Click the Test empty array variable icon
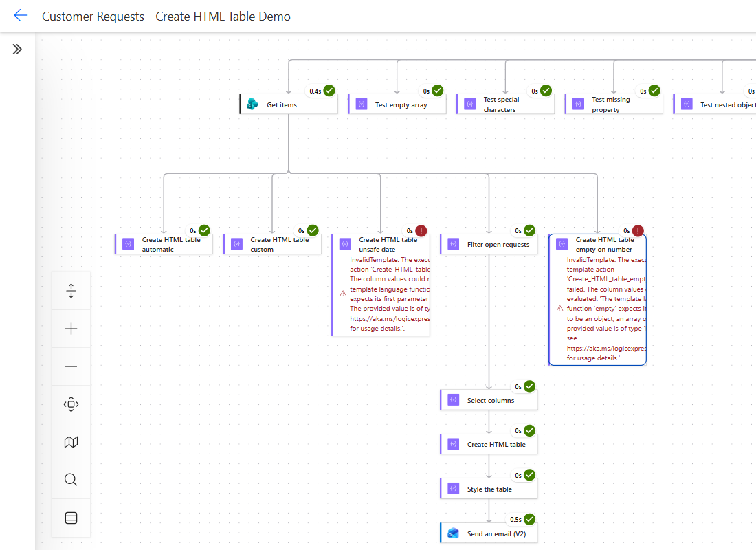 [x=361, y=104]
